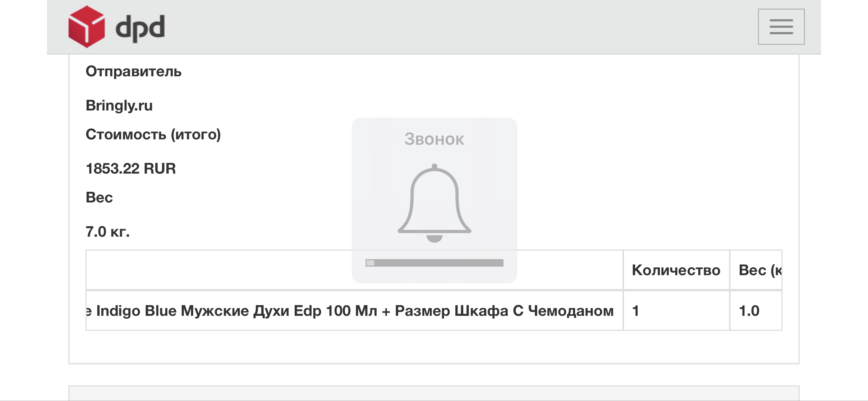
Task: Select the 7.0 кг. weight value
Action: (x=108, y=232)
